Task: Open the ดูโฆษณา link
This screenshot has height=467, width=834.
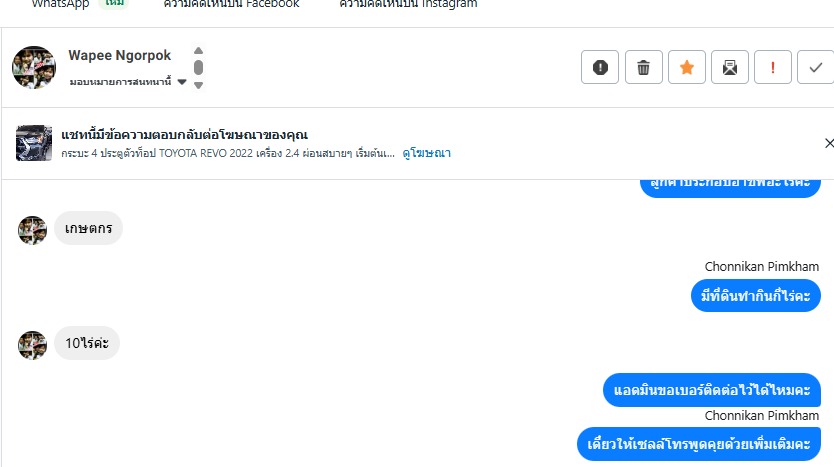Action: [427, 153]
